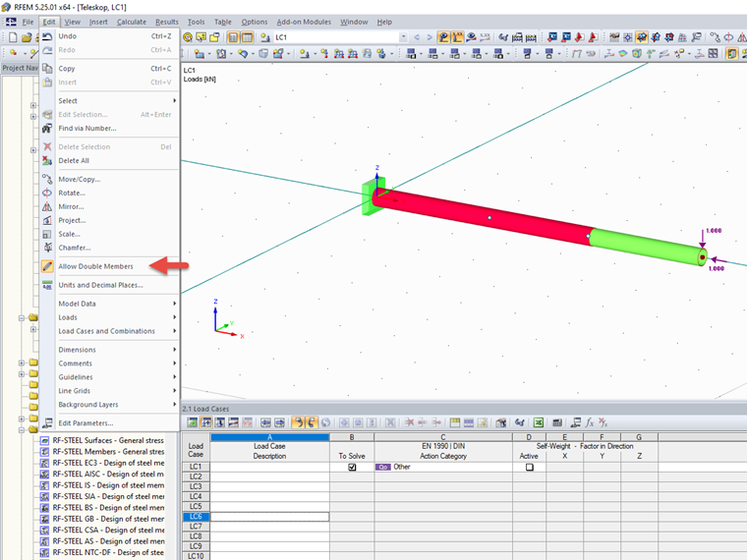Click the green support at member start

pos(368,202)
